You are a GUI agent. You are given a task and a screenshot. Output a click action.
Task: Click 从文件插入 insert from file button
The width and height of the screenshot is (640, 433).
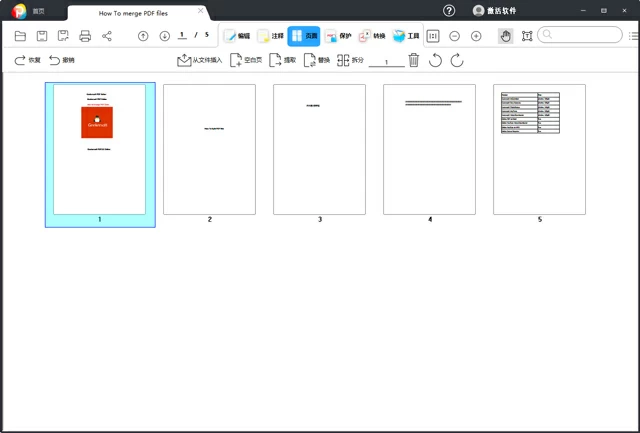point(200,61)
